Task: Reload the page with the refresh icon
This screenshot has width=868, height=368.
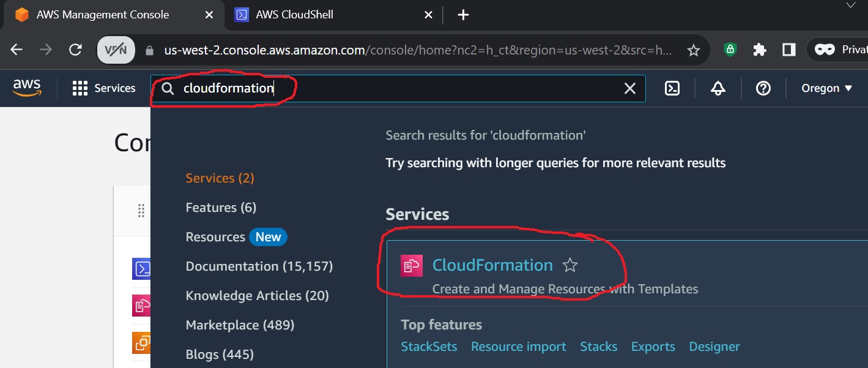Action: pos(75,50)
